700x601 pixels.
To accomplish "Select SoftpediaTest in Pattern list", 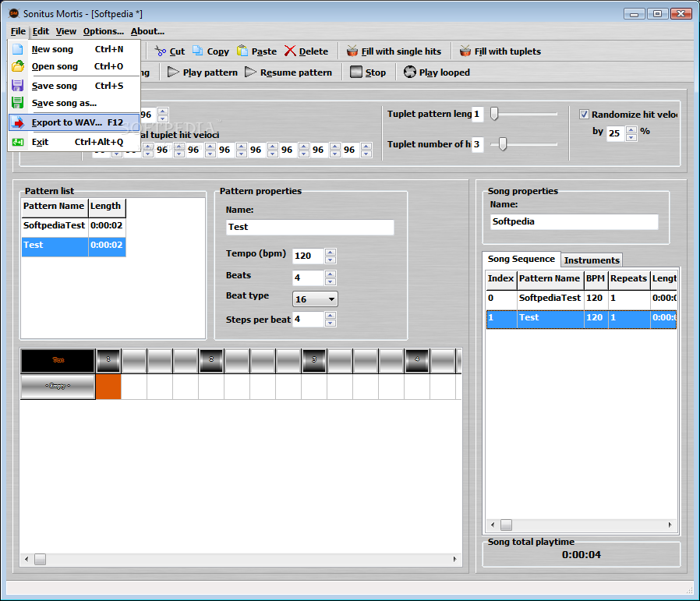I will click(x=73, y=225).
